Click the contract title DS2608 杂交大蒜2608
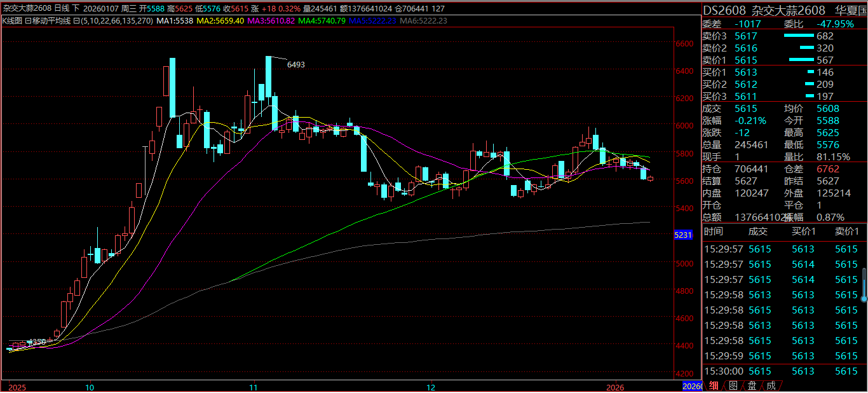Screen dimensions: 868x393 (x=764, y=10)
